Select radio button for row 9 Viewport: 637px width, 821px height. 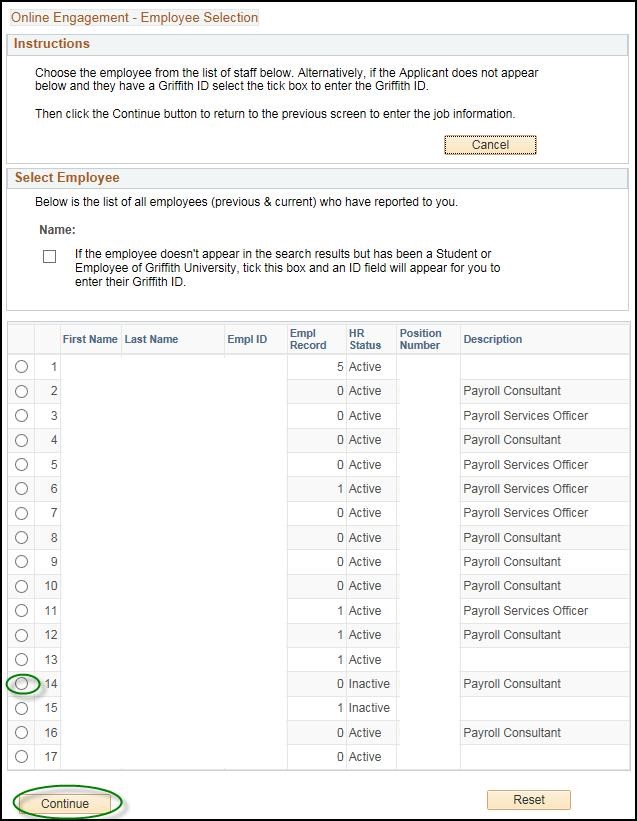click(21, 562)
